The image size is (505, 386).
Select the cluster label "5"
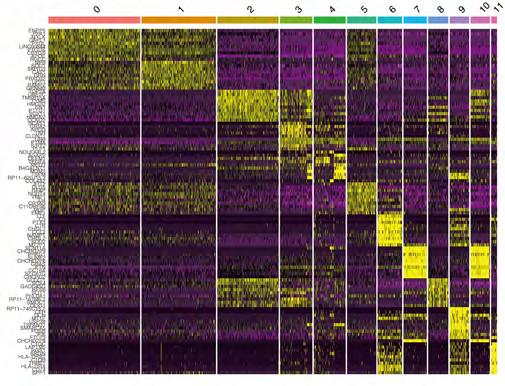[364, 9]
